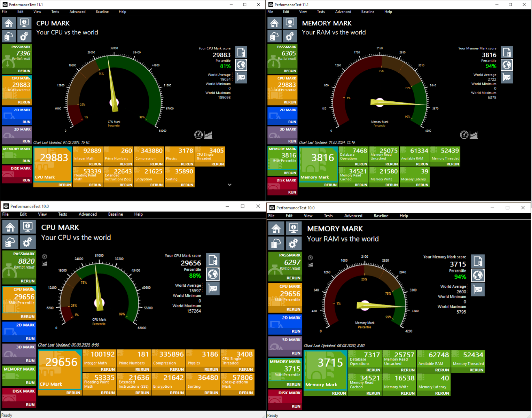Rerun Available RAM in 10.0 Memory Mark window
This screenshot has height=418, width=532.
tap(442, 370)
